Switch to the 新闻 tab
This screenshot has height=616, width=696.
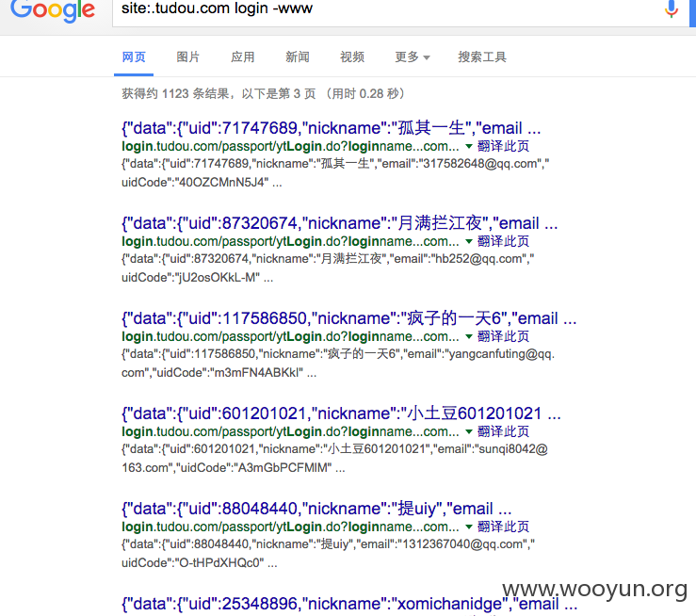pos(297,57)
